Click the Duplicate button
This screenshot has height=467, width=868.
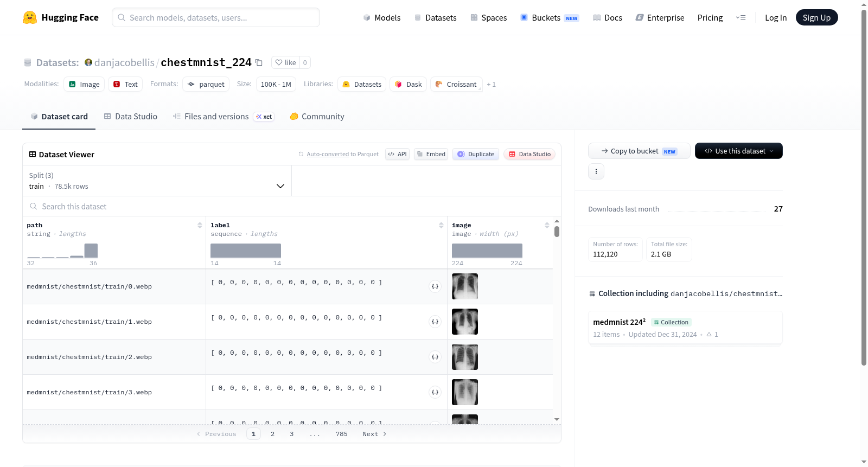click(476, 154)
